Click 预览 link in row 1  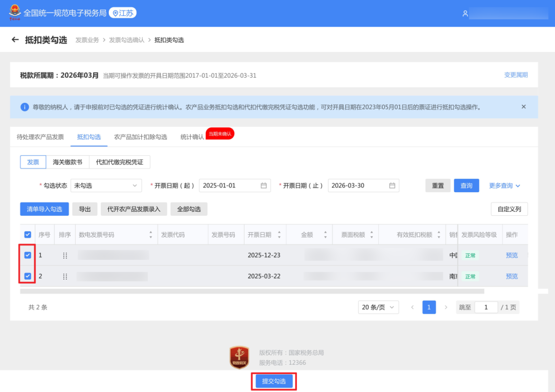[511, 255]
